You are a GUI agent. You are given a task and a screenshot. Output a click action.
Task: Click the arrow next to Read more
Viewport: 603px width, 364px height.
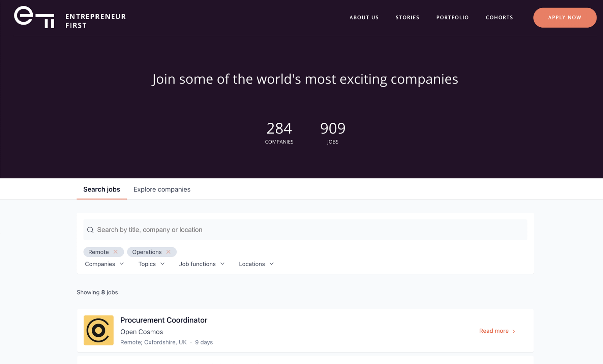[x=514, y=331]
